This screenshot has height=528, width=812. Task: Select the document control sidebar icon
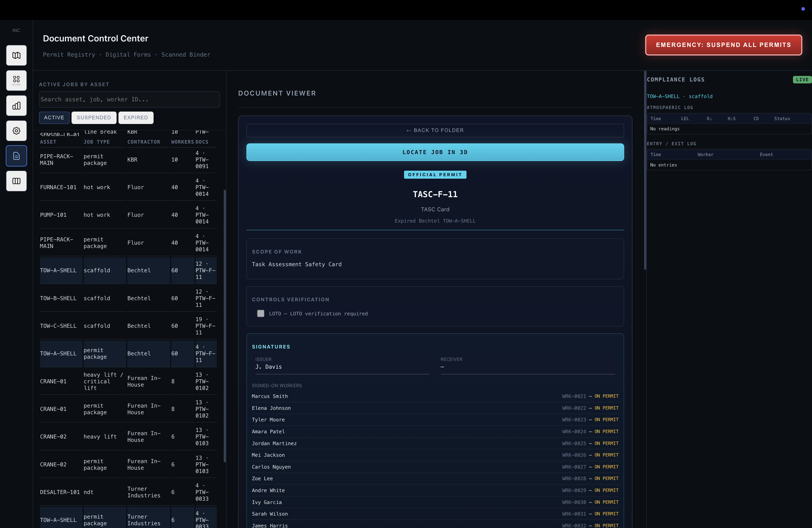click(x=16, y=156)
